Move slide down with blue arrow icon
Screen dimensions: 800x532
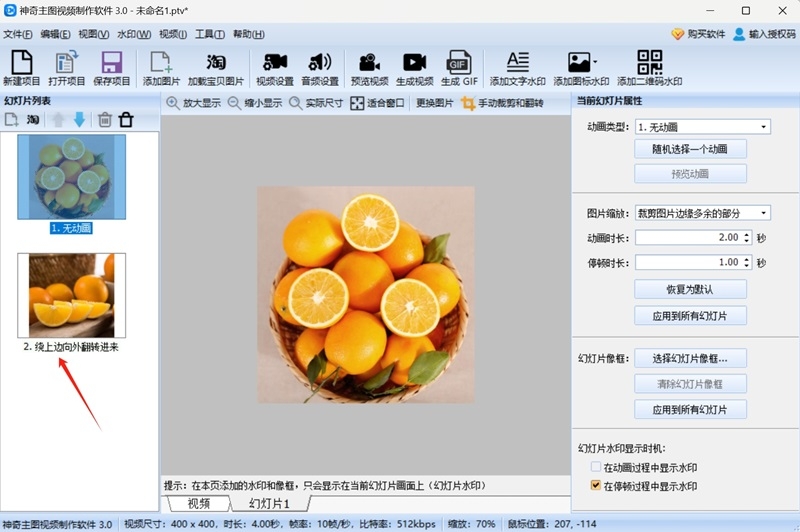click(79, 120)
